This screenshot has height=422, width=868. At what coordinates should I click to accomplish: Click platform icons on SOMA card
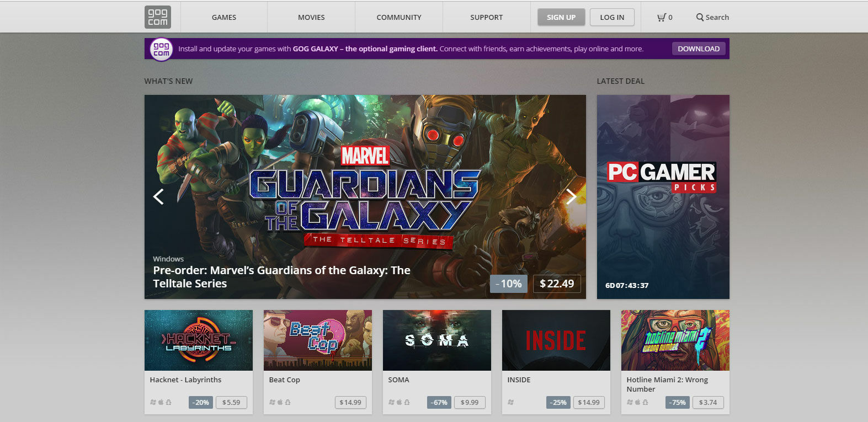click(x=399, y=402)
